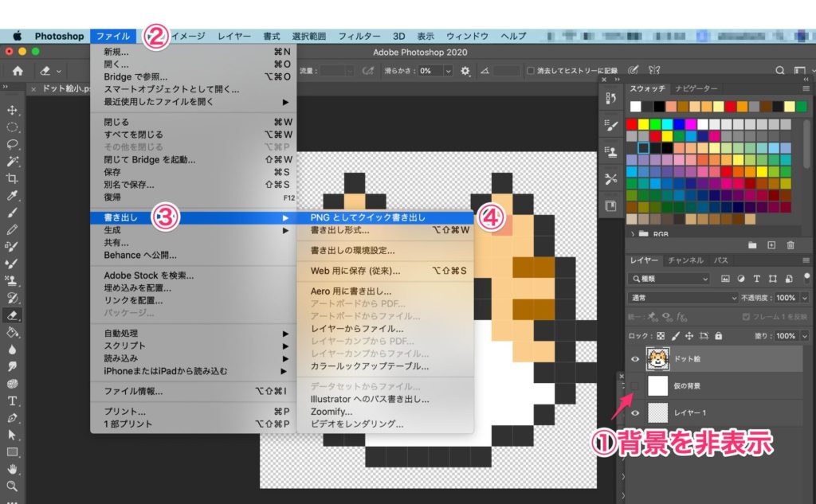This screenshot has height=504, width=816.
Task: Hide the ドット絵 layer
Action: pyautogui.click(x=636, y=357)
